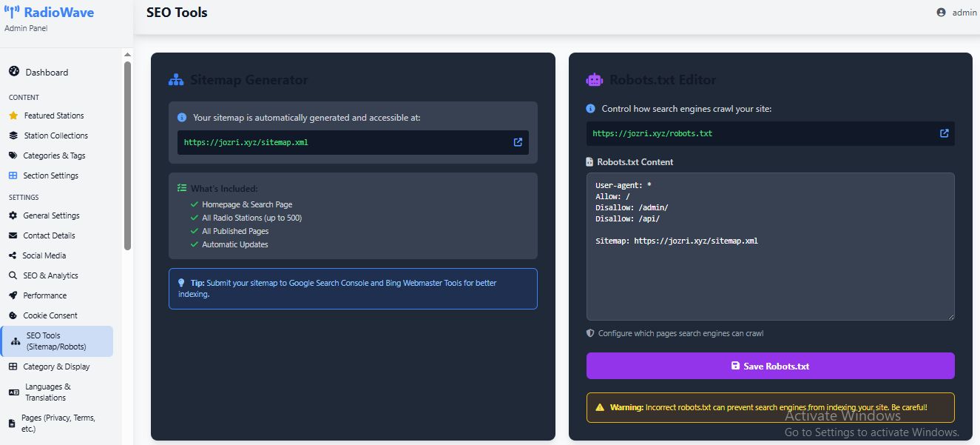Click the Featured Stations star icon
This screenshot has height=445, width=980.
[x=13, y=116]
